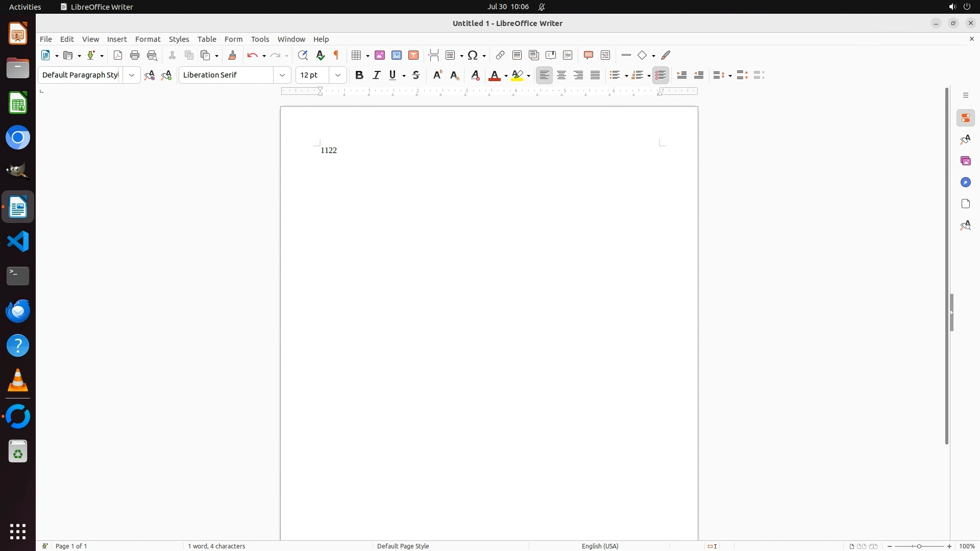980x551 pixels.
Task: Open the Tools menu
Action: point(260,39)
